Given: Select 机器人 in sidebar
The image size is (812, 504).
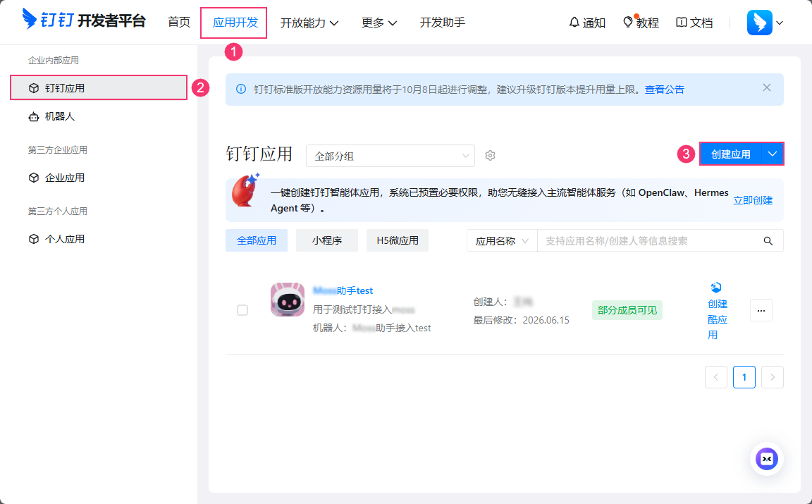Looking at the screenshot, I should 99,116.
